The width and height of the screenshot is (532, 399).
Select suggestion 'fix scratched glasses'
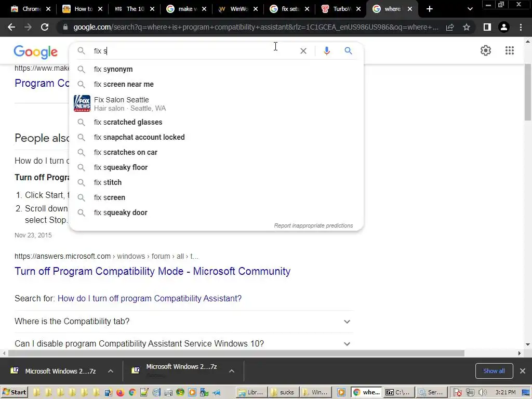[x=217, y=122]
